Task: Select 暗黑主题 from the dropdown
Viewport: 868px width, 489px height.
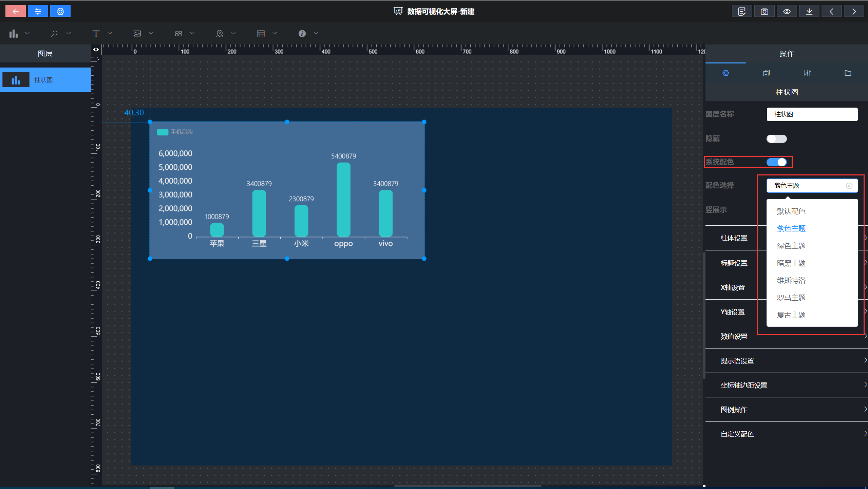Action: click(x=812, y=263)
